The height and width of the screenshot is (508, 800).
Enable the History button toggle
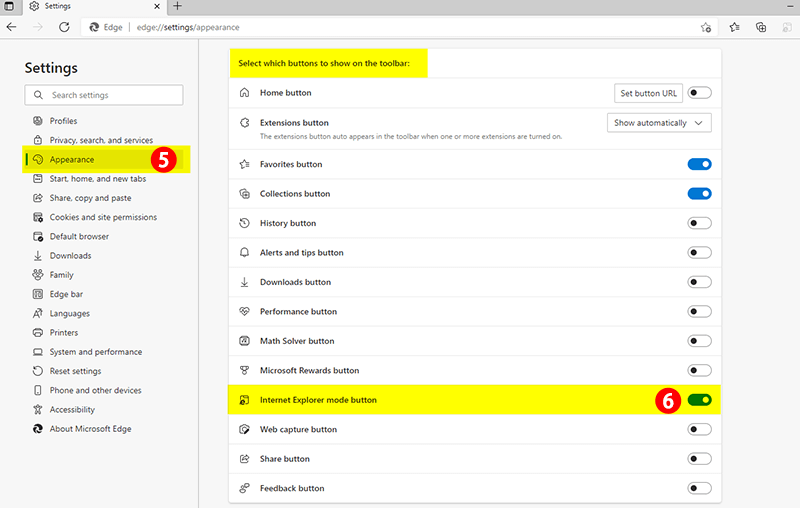tap(699, 223)
